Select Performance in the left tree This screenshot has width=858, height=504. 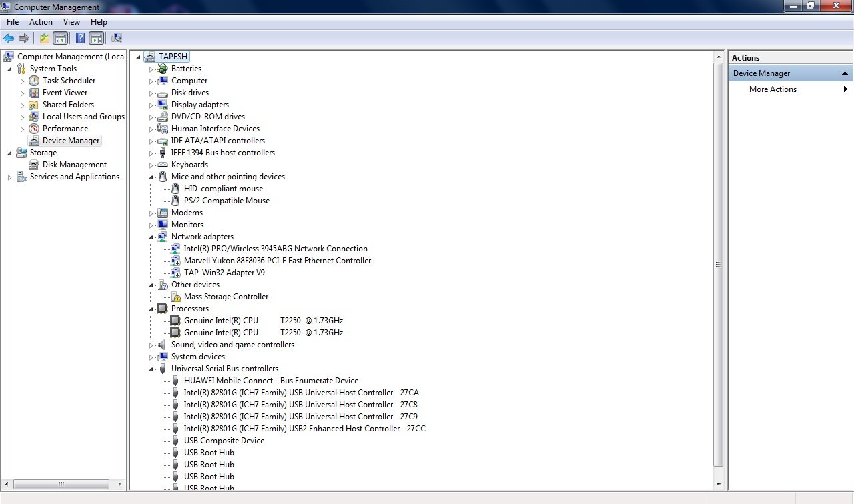point(65,129)
